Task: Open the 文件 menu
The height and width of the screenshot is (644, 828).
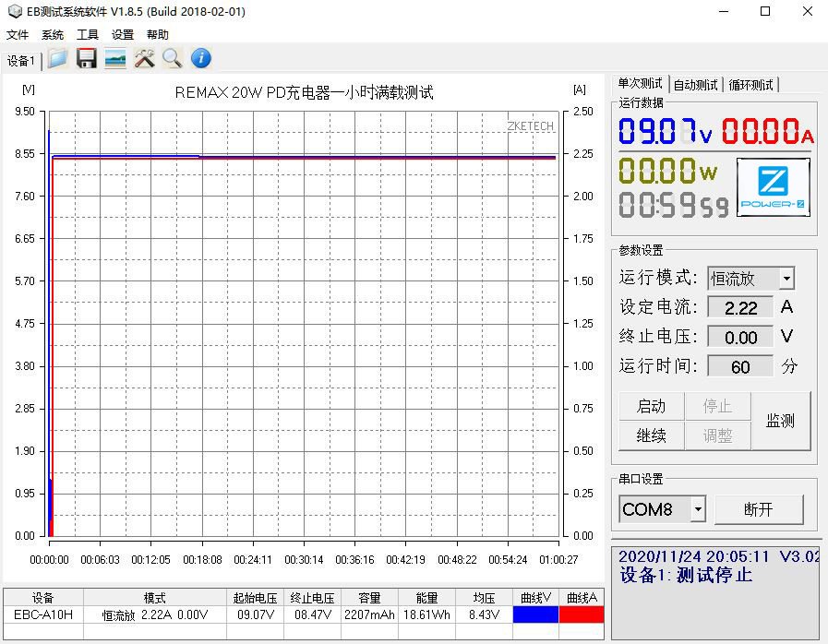Action: 18,35
